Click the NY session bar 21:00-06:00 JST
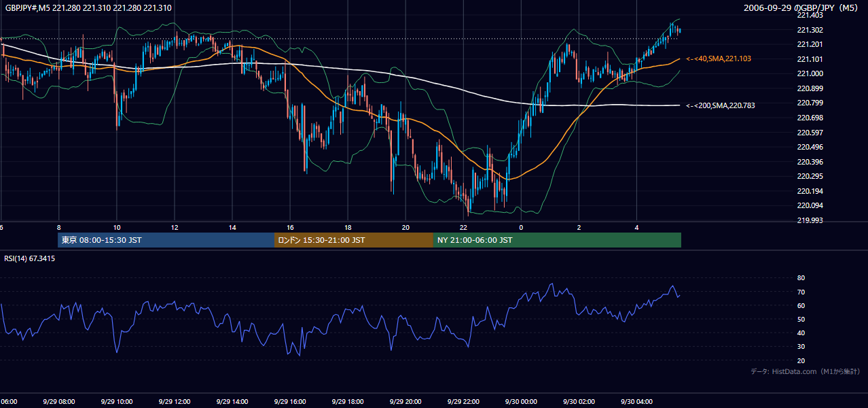This screenshot has width=868, height=408. pyautogui.click(x=557, y=240)
